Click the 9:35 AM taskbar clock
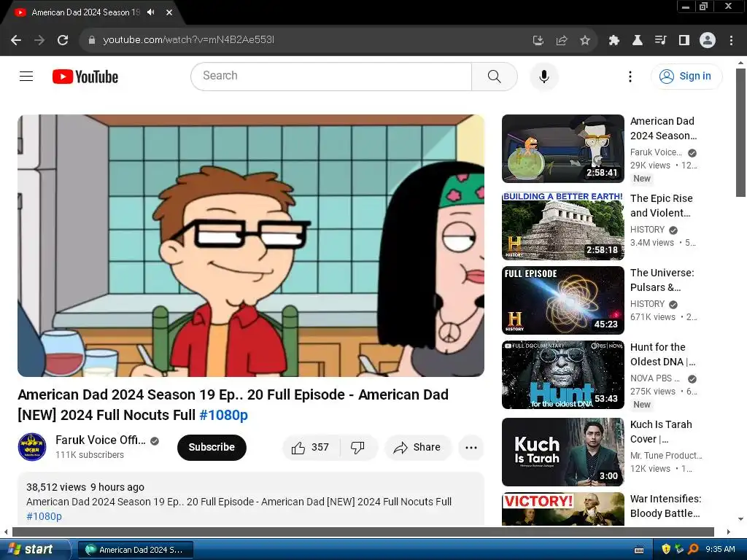The width and height of the screenshot is (747, 560). (720, 550)
